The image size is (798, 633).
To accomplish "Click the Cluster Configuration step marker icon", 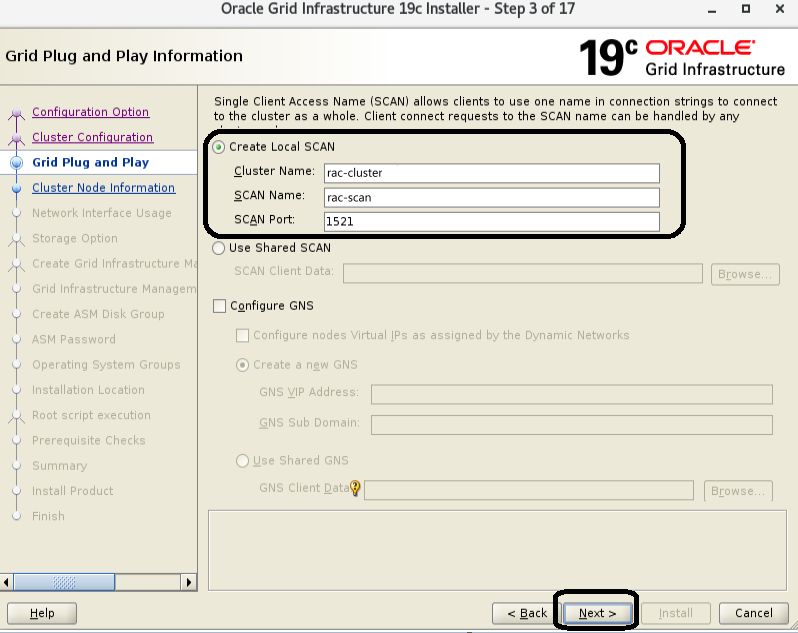I will click(x=16, y=138).
